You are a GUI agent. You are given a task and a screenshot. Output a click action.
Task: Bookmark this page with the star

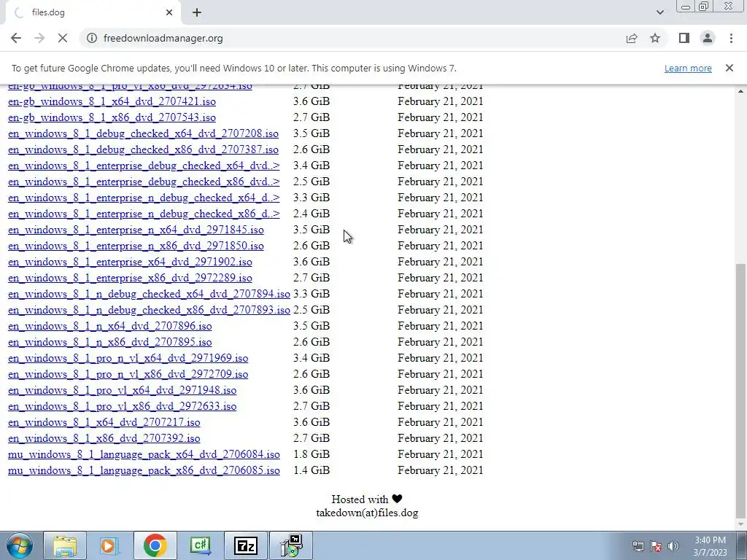tap(655, 38)
